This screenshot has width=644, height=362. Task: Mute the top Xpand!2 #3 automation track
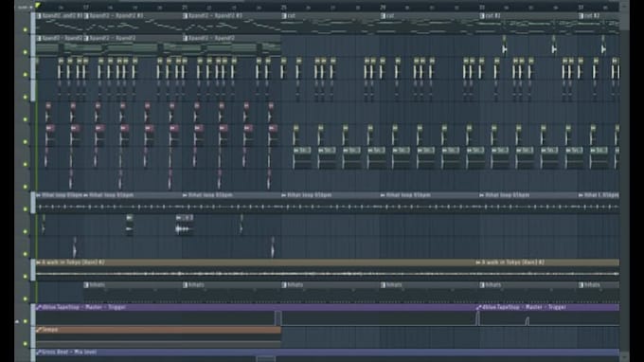pyautogui.click(x=26, y=30)
